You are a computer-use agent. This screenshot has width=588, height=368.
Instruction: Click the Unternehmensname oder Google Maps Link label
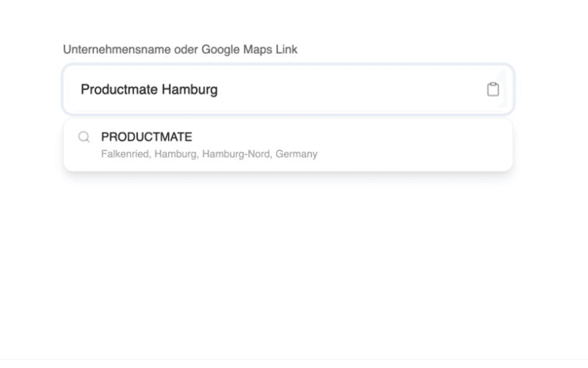click(x=180, y=49)
